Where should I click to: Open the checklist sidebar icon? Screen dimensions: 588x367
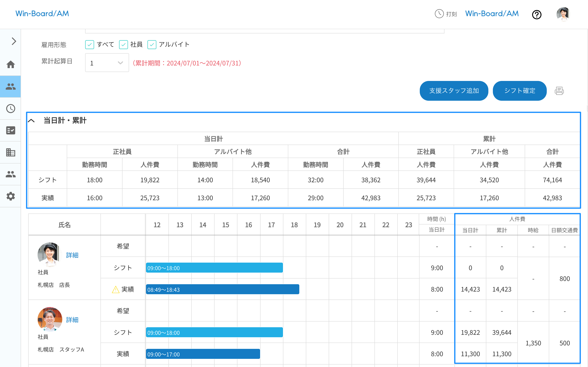10,130
